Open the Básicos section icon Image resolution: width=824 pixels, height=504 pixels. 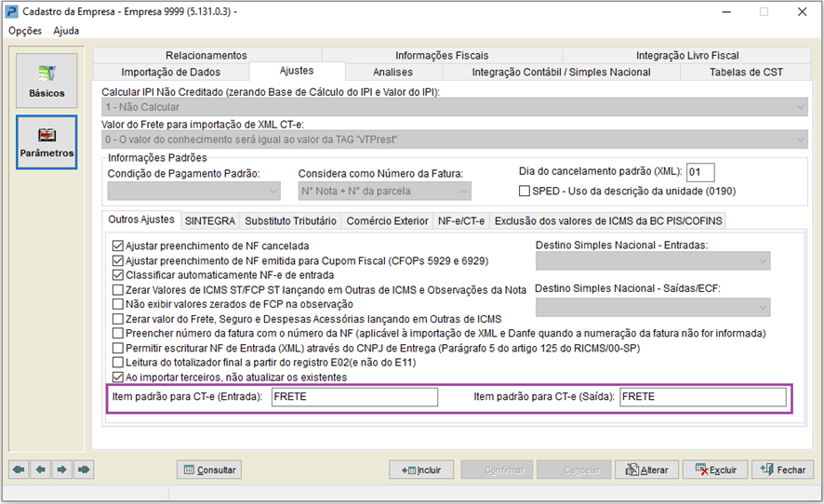47,80
